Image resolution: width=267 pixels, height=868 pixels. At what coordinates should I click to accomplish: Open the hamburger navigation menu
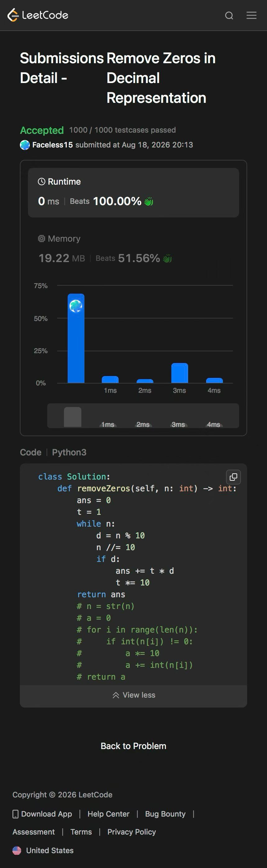[x=251, y=15]
